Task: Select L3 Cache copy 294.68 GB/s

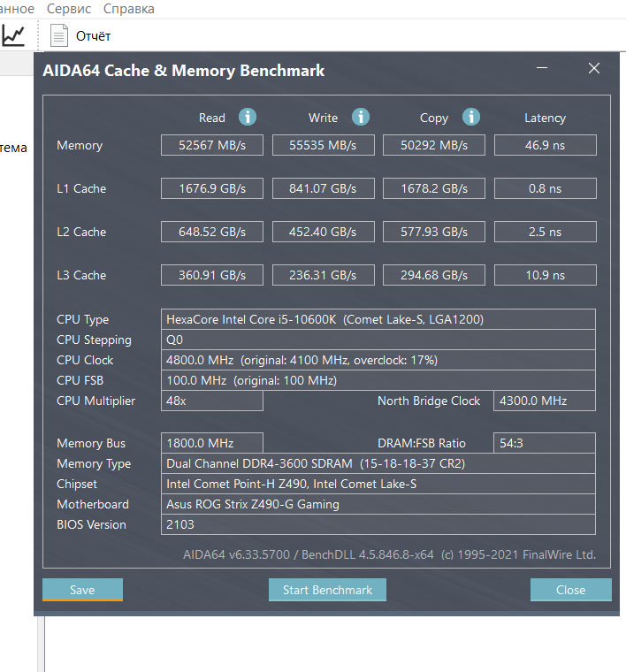Action: (x=434, y=275)
